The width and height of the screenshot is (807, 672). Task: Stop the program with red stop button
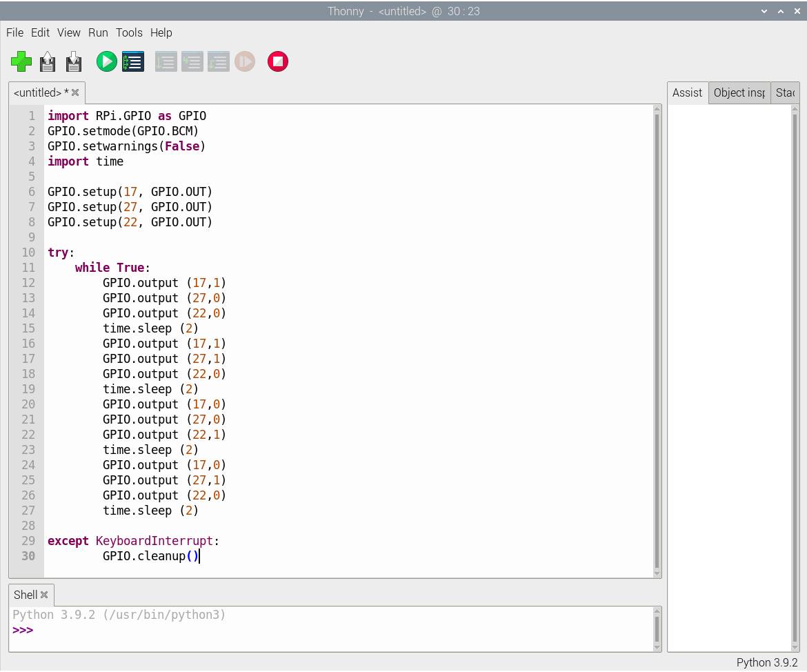pos(277,62)
